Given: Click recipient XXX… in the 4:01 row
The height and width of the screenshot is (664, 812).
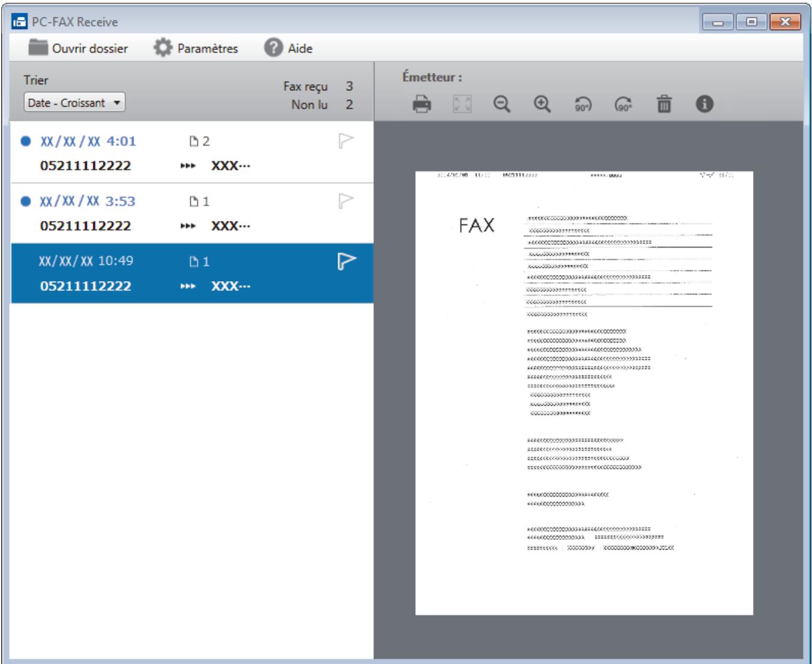Looking at the screenshot, I should [x=230, y=166].
